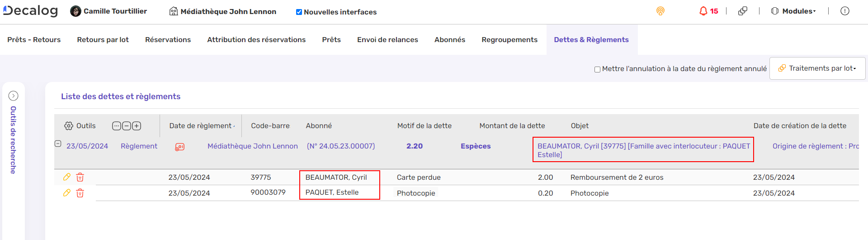The width and height of the screenshot is (868, 240).
Task: Click the ellipsis group button in table toolbar
Action: [x=117, y=126]
